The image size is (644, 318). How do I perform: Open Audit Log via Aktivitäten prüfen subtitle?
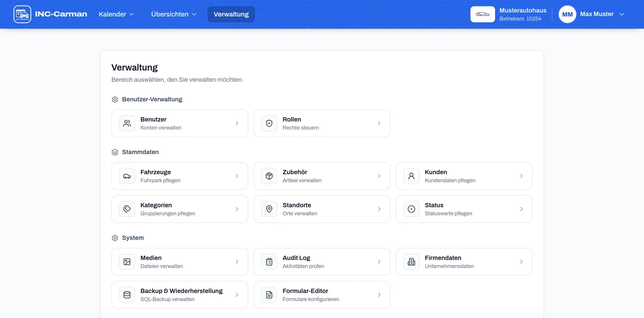[x=303, y=266]
